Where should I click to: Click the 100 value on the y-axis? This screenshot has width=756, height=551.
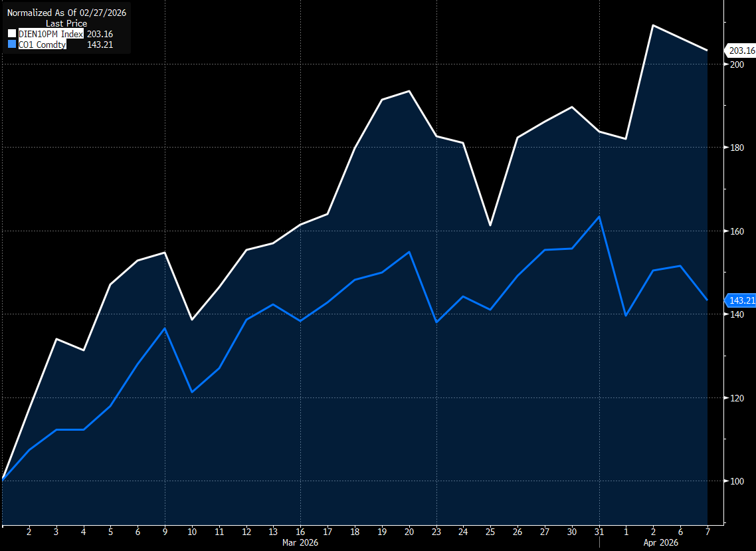tap(737, 481)
